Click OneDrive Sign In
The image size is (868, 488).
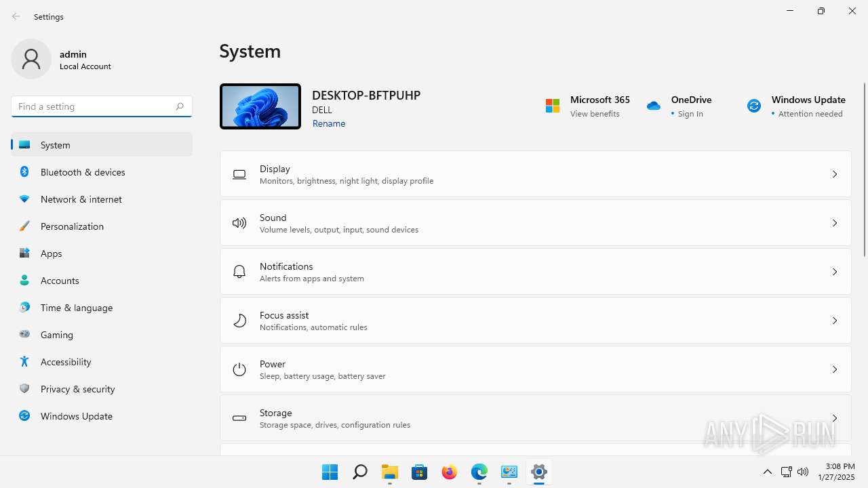point(690,114)
